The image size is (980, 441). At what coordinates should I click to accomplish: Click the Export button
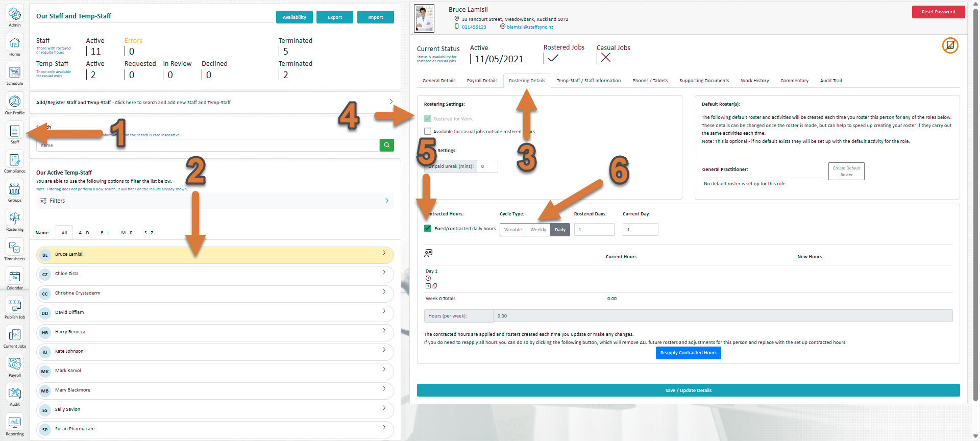[x=335, y=17]
